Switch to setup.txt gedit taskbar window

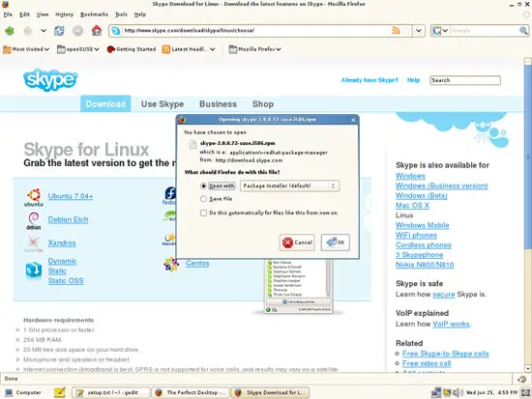(110, 392)
